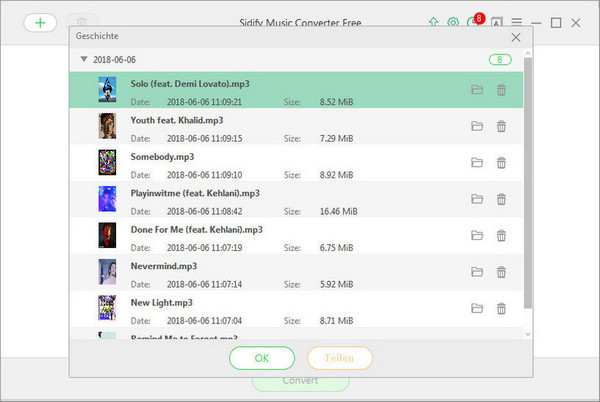600x402 pixels.
Task: Delete Done For Me (feat. Kehlani).mp3
Action: point(501,235)
